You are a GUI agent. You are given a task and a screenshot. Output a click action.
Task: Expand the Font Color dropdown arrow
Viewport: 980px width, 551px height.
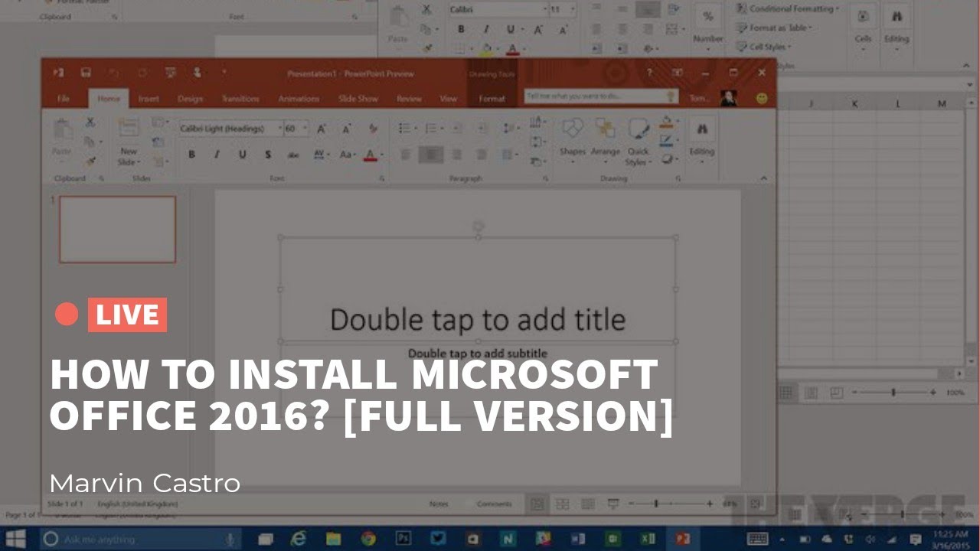coord(381,155)
